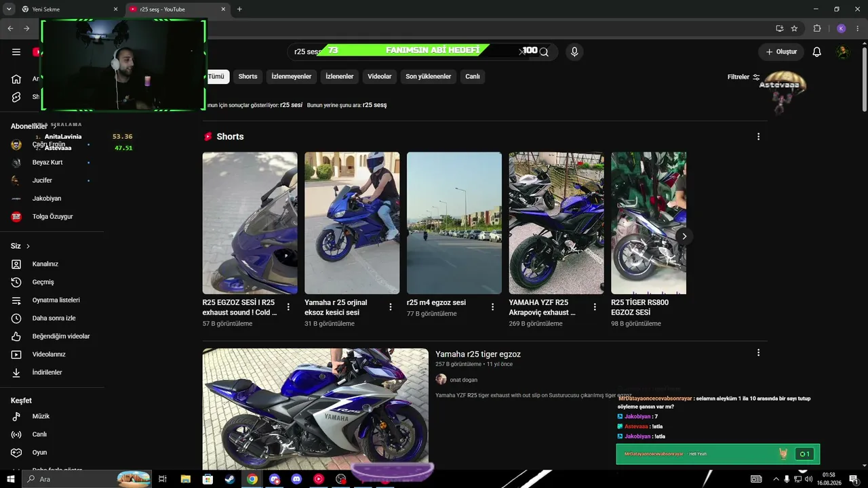Open options for 'r25 m4 egzoz sesi' short

(x=493, y=307)
